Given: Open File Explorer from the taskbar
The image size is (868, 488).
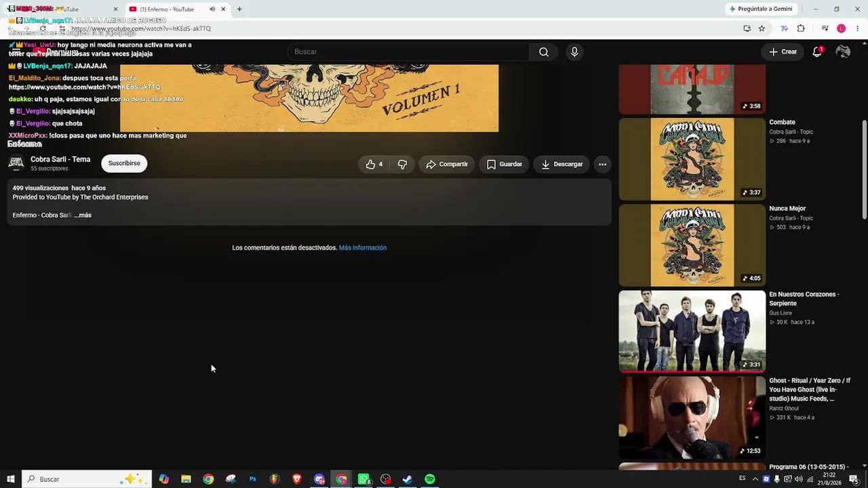Looking at the screenshot, I should [x=186, y=479].
